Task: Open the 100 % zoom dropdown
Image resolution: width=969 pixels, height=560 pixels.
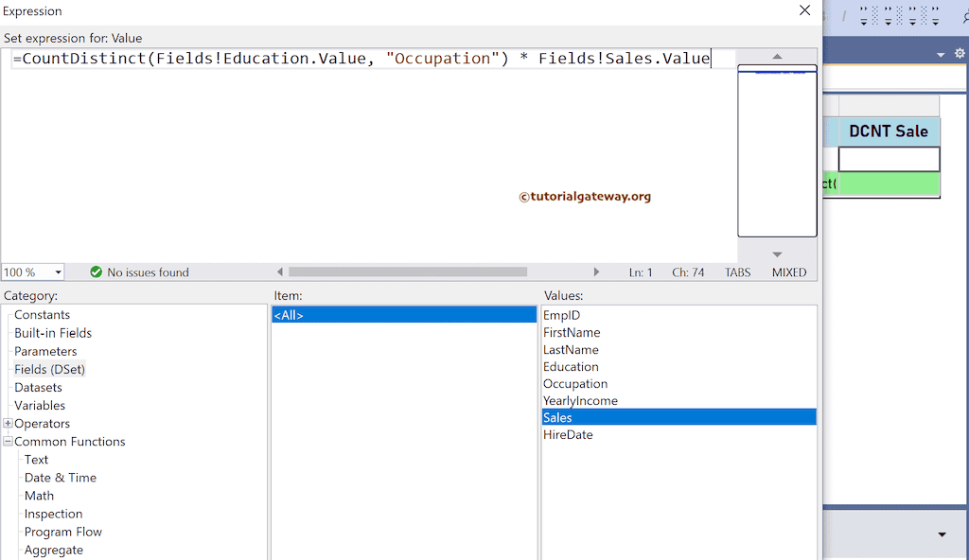Action: (58, 272)
